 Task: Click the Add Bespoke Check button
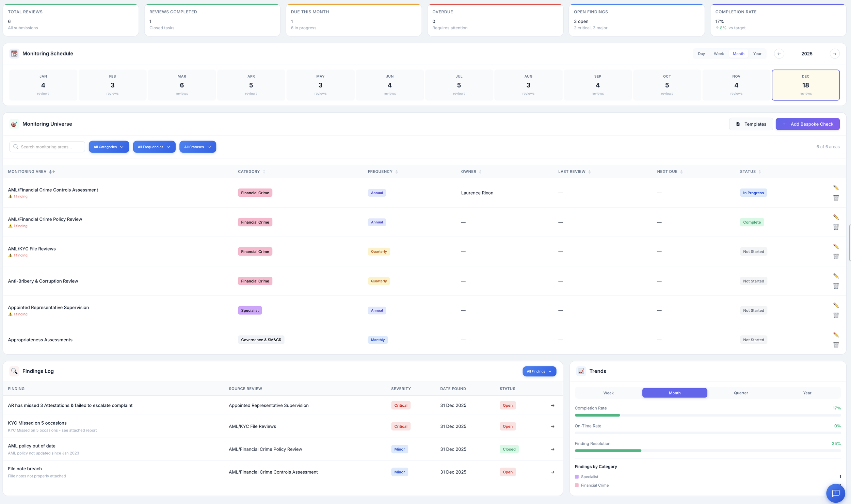[807, 124]
